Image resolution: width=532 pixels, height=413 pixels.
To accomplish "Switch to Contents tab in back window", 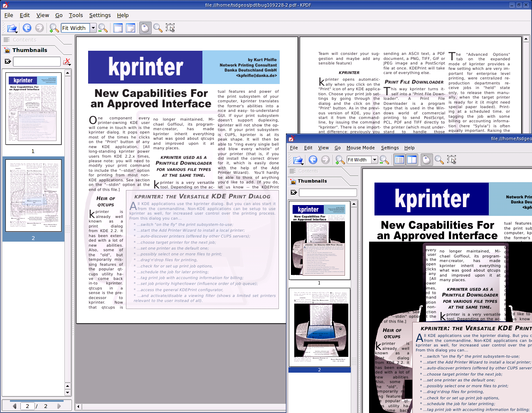I will (36, 40).
